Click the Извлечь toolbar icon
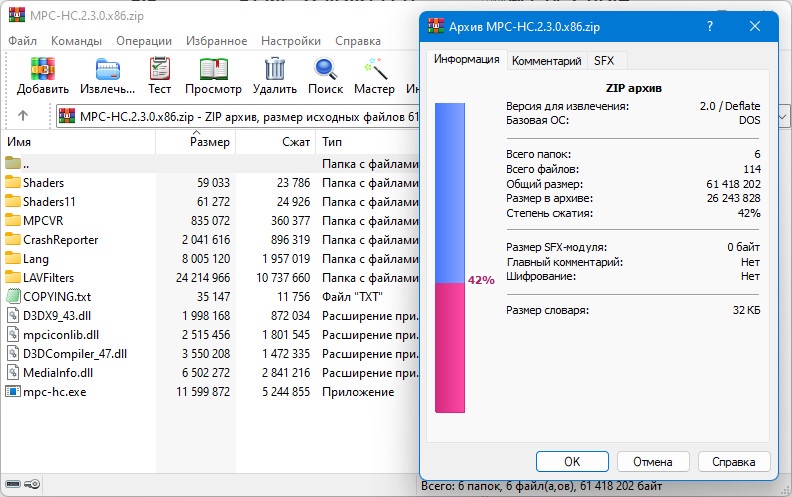792x497 pixels. click(x=108, y=69)
